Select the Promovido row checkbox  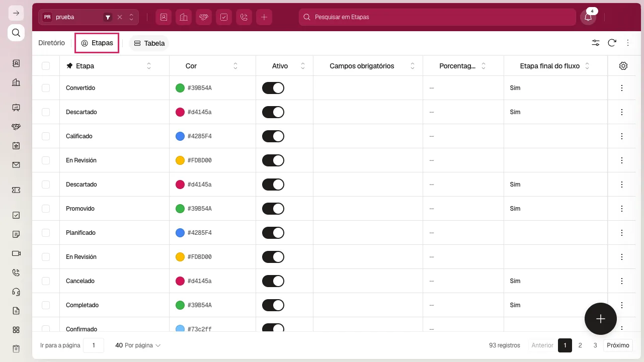[x=46, y=209]
